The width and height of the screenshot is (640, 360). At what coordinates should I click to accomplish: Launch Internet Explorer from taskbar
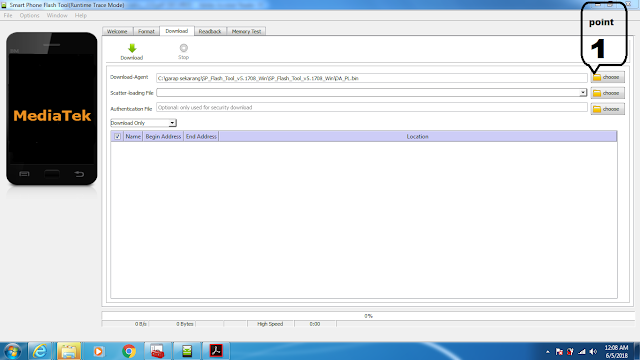[40, 351]
